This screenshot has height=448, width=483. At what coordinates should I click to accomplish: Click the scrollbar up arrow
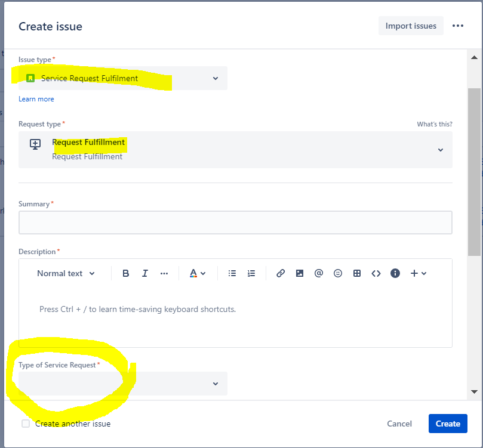point(475,57)
